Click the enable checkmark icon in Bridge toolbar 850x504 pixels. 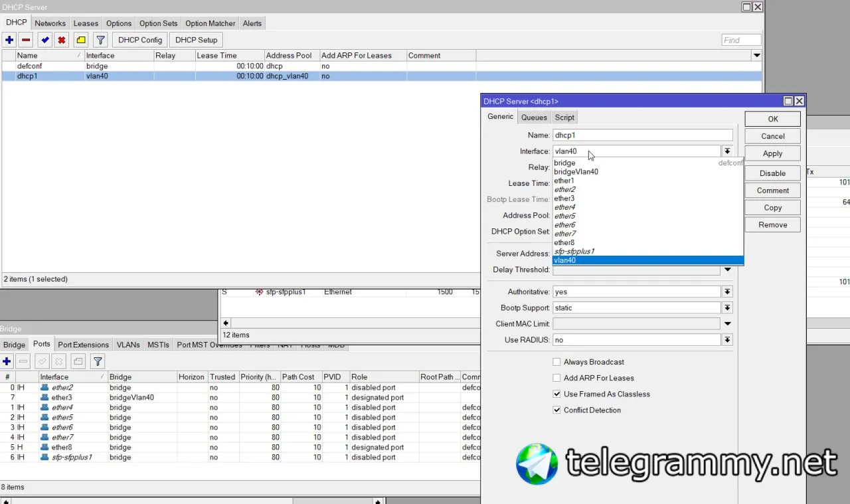(42, 361)
